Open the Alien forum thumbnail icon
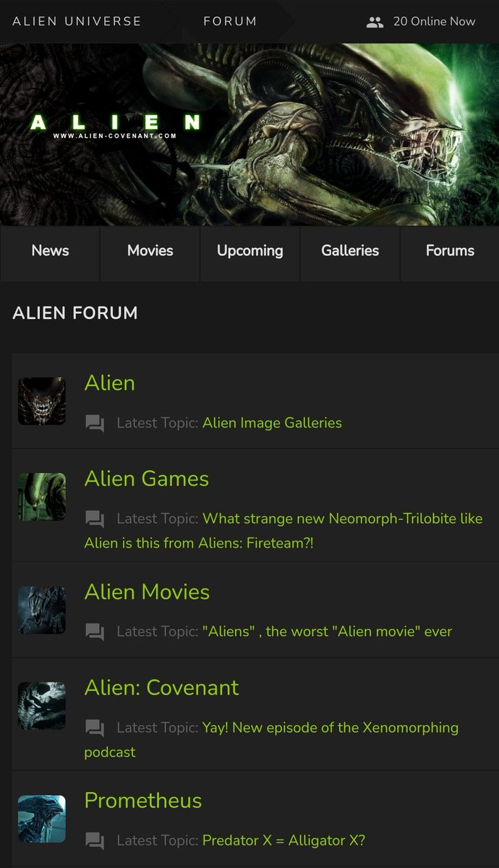Viewport: 499px width, 868px height. [42, 401]
